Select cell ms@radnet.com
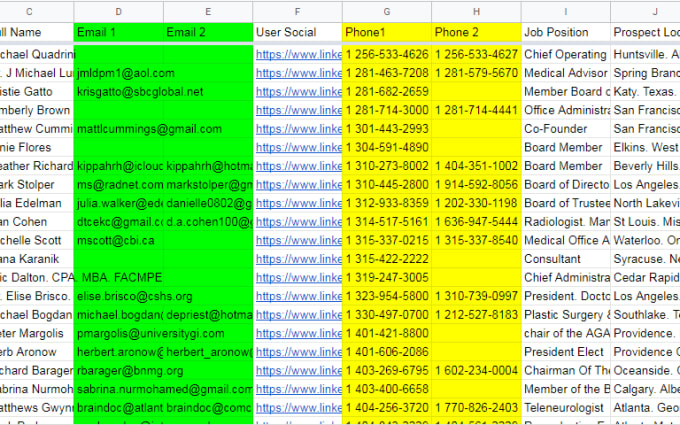The image size is (680, 425). [118, 185]
